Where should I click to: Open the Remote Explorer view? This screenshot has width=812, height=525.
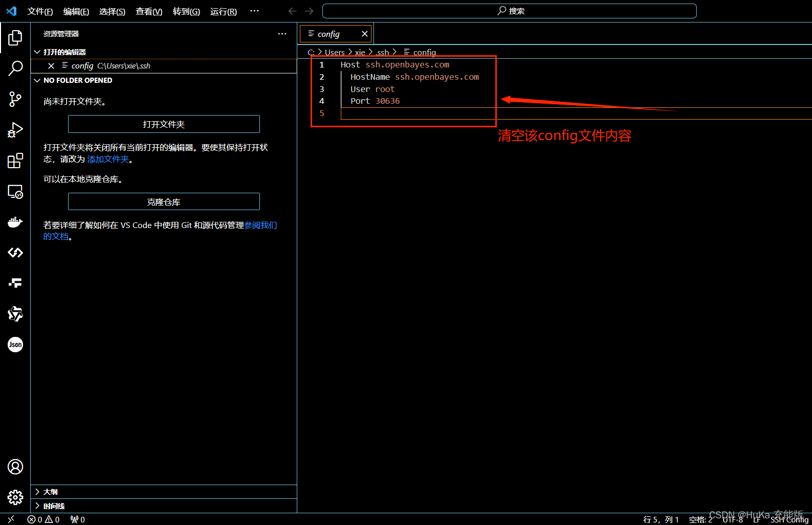click(15, 191)
